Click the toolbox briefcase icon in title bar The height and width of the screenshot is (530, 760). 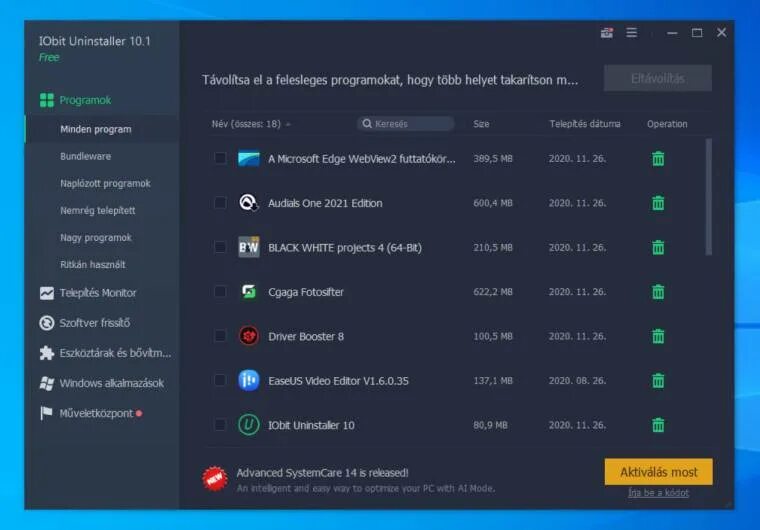(607, 32)
